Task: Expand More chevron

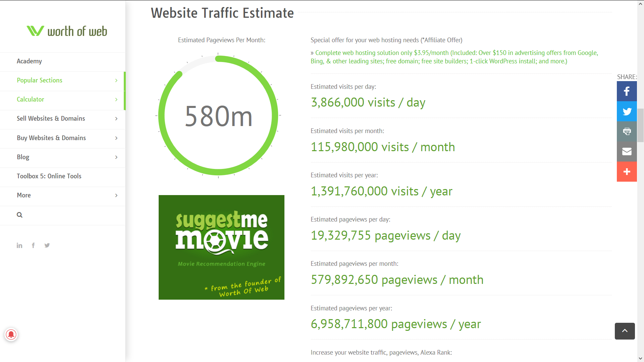Action: click(x=116, y=195)
